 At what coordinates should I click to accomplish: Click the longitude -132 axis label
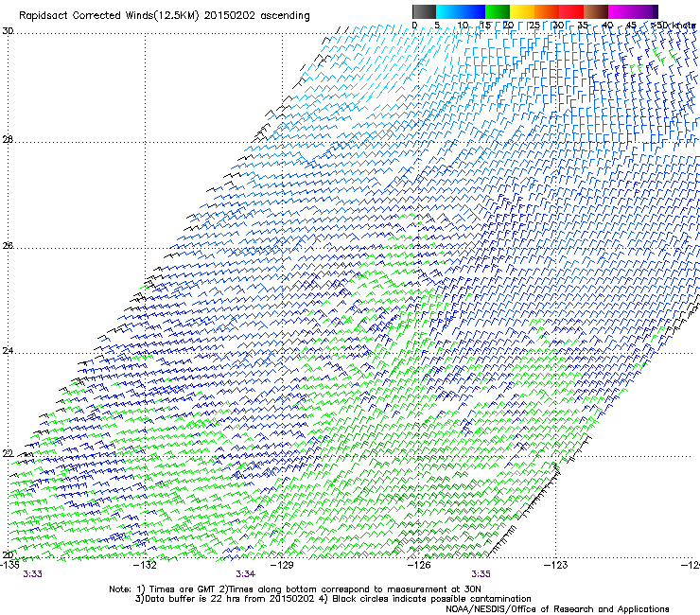145,565
